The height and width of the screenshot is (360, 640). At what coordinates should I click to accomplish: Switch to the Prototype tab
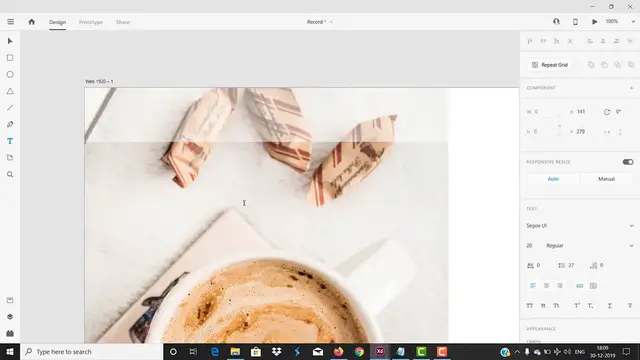coord(91,22)
